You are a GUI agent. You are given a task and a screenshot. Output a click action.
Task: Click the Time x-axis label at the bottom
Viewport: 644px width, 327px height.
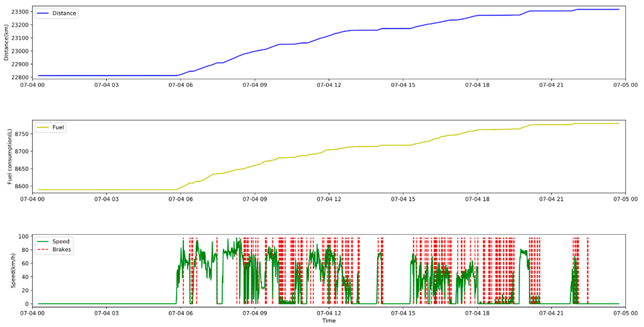[x=329, y=321]
